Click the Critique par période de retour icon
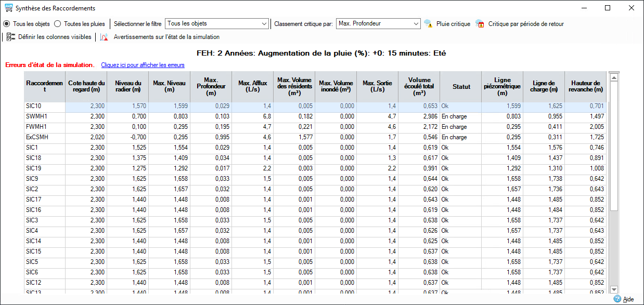The image size is (644, 305). [x=480, y=24]
